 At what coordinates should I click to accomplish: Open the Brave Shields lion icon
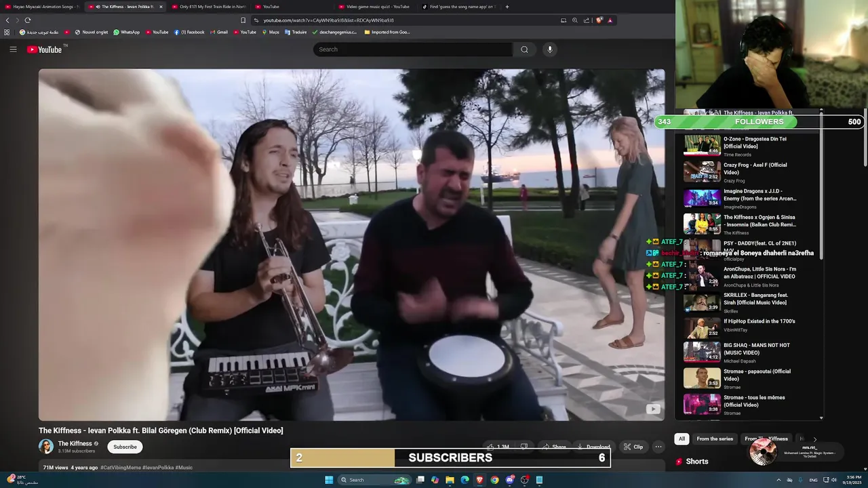pos(599,20)
